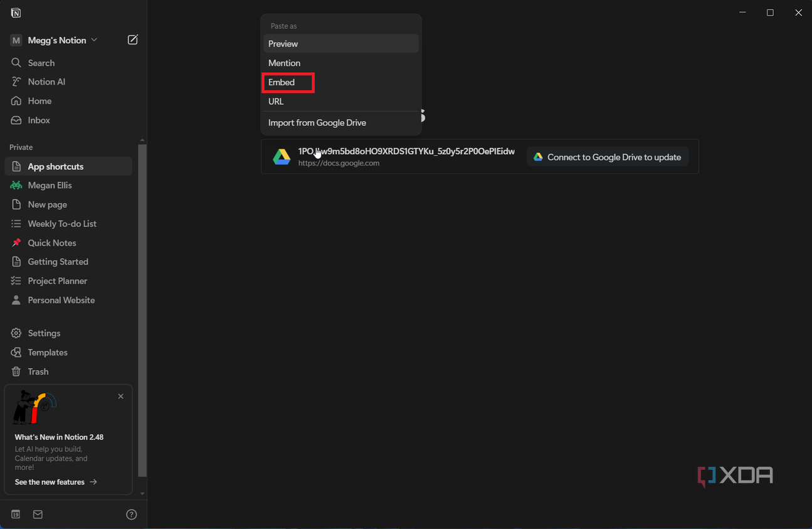
Task: Open Weekly To-do List page
Action: 68,224
